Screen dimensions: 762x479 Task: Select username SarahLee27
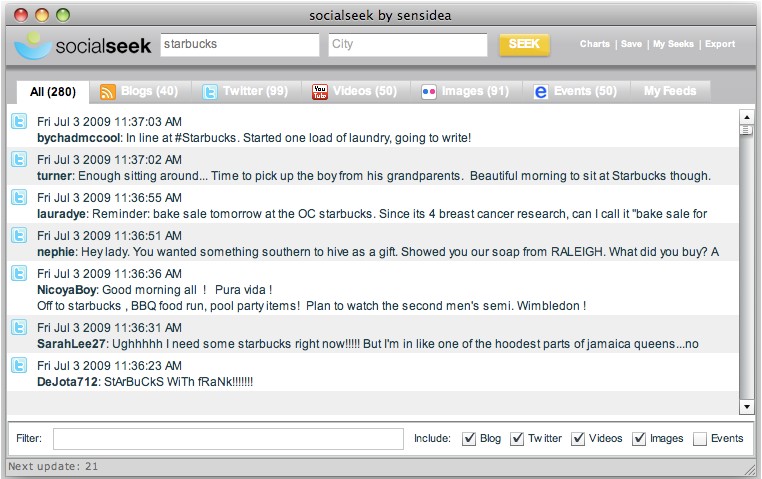click(x=71, y=343)
